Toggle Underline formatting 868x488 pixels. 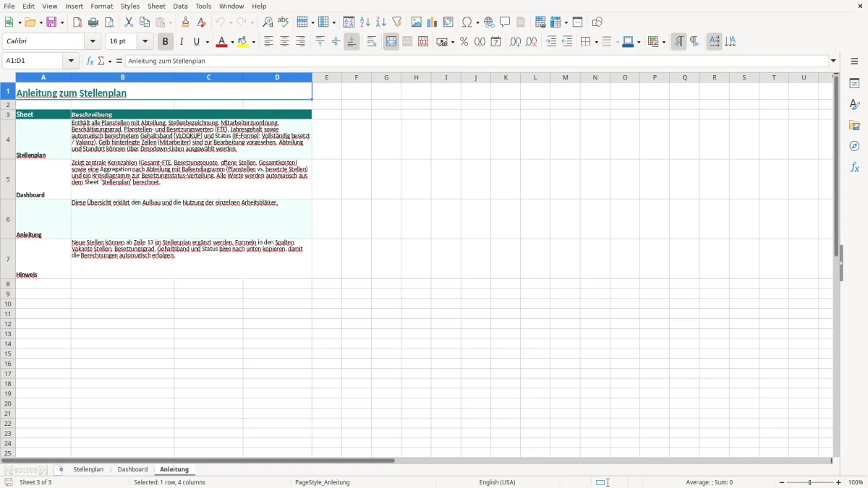coord(197,42)
